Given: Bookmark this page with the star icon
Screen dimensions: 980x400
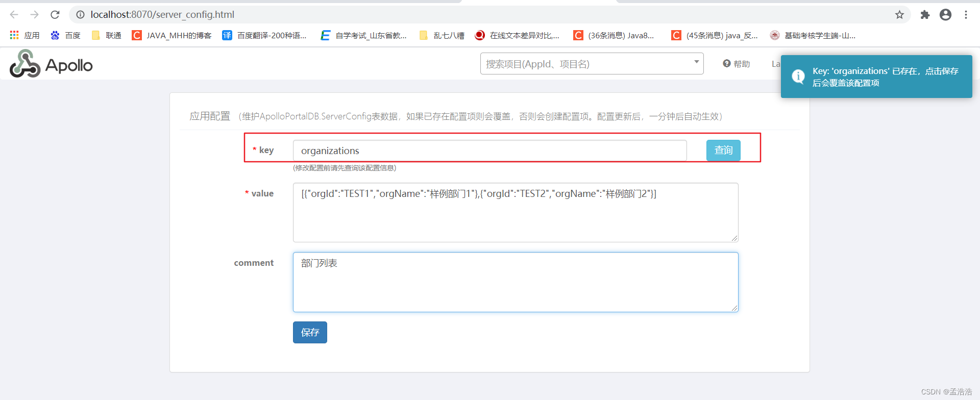Looking at the screenshot, I should coord(899,15).
